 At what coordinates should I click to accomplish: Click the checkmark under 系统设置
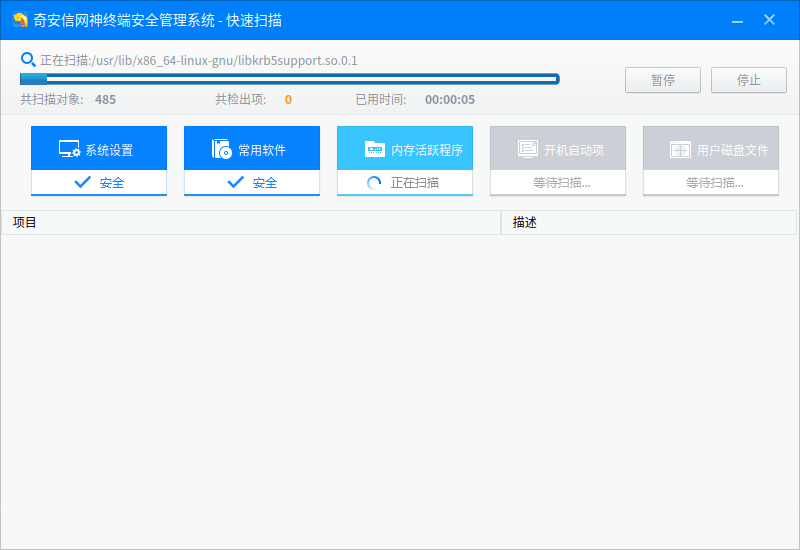click(x=83, y=183)
